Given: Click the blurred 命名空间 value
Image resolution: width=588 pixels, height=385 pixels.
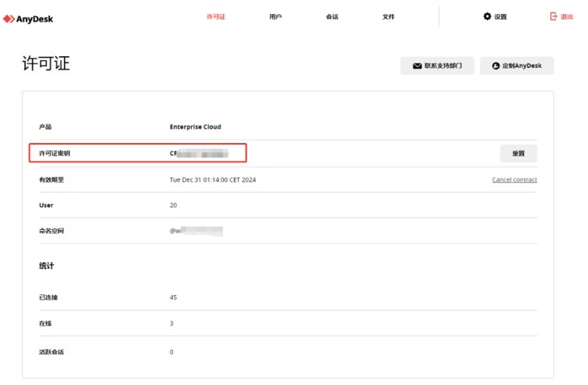Looking at the screenshot, I should pos(197,232).
